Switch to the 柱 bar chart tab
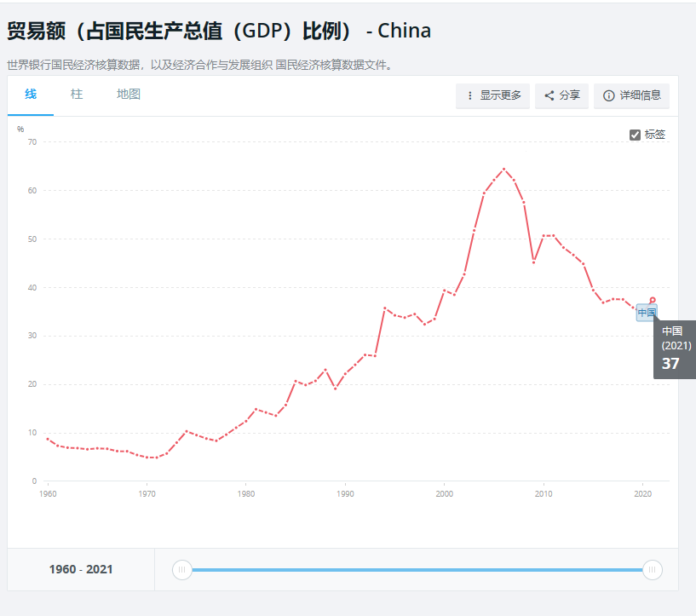696x616 pixels. click(x=77, y=95)
